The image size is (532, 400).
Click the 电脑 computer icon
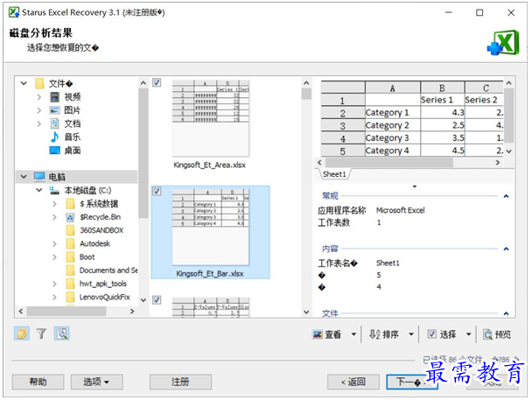click(39, 177)
